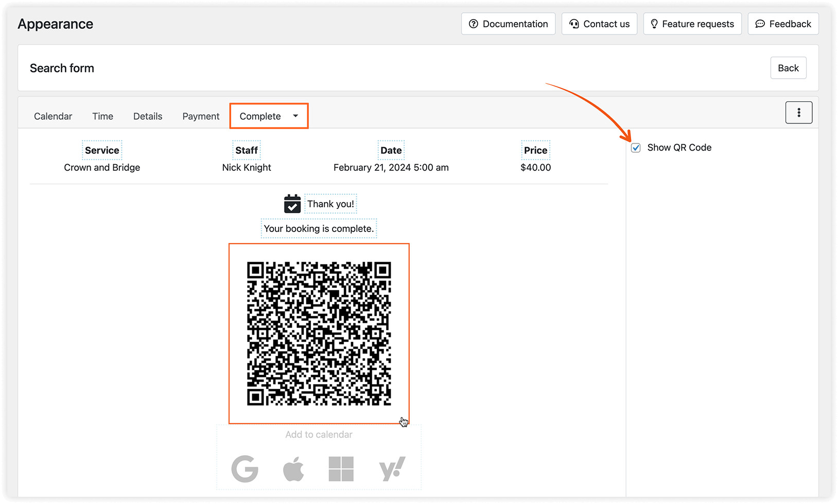Click the $40.00 price value
The height and width of the screenshot is (504, 838).
[535, 168]
